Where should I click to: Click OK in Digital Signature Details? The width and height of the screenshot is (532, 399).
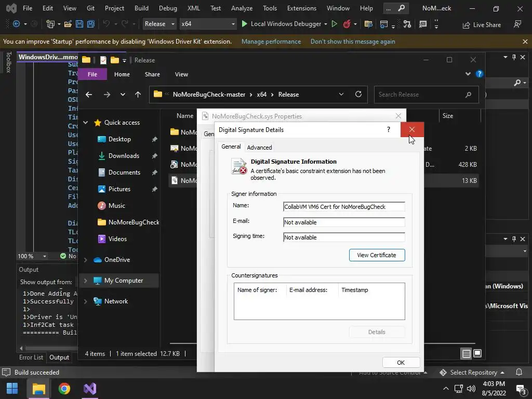pos(401,363)
